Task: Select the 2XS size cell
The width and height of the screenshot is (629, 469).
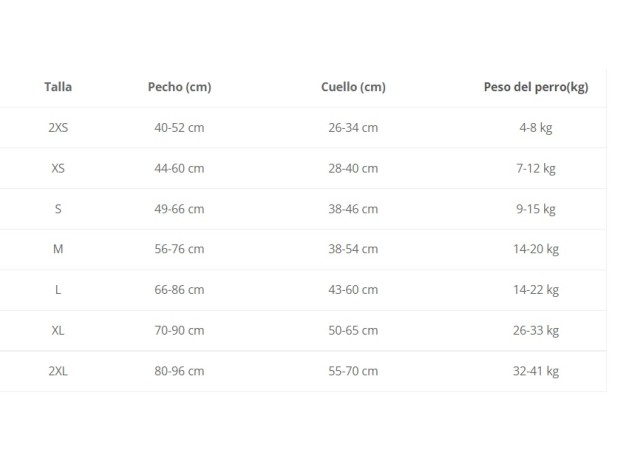Action: (x=58, y=128)
